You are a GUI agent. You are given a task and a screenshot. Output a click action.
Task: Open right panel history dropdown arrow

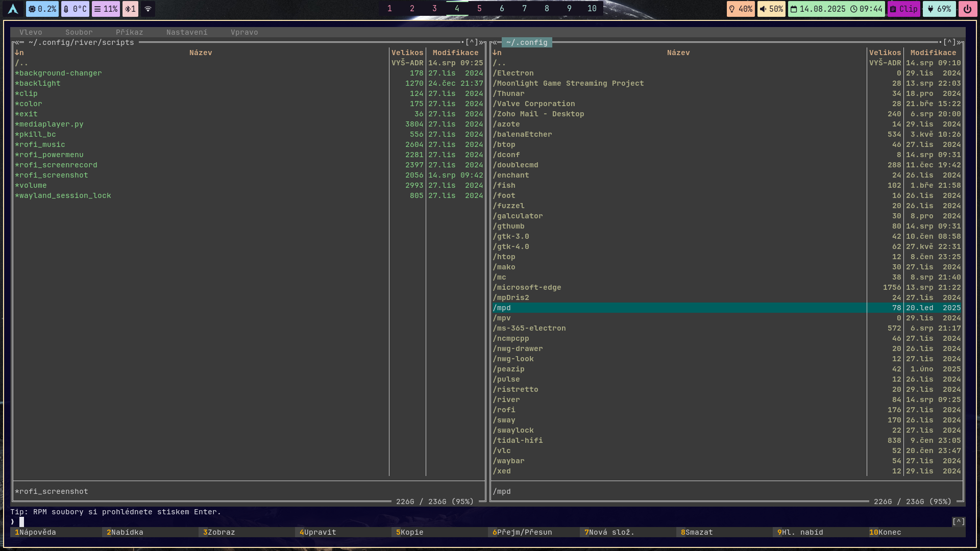pos(950,42)
